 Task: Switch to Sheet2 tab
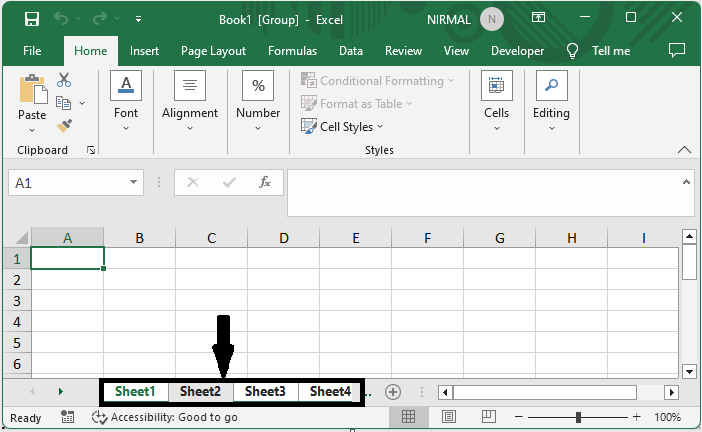coord(200,391)
